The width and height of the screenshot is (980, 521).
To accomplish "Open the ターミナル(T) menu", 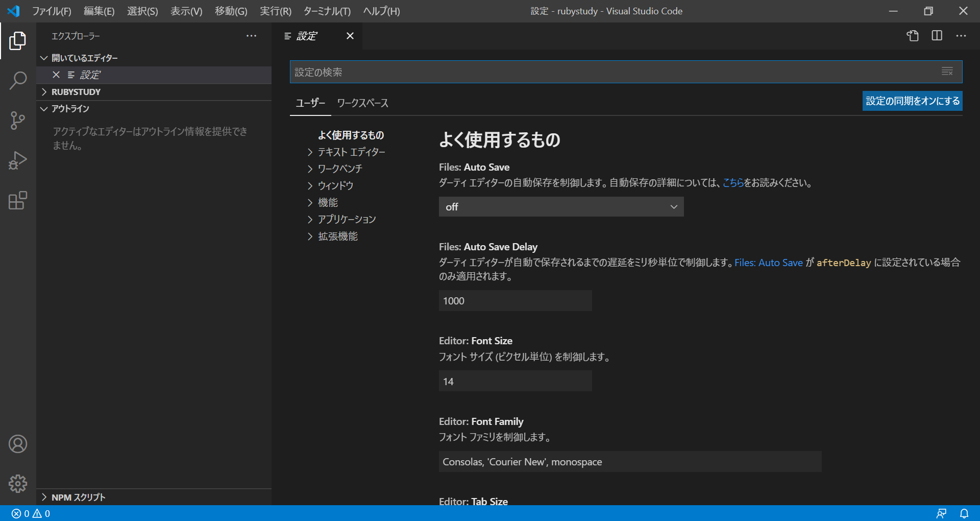I will [327, 11].
